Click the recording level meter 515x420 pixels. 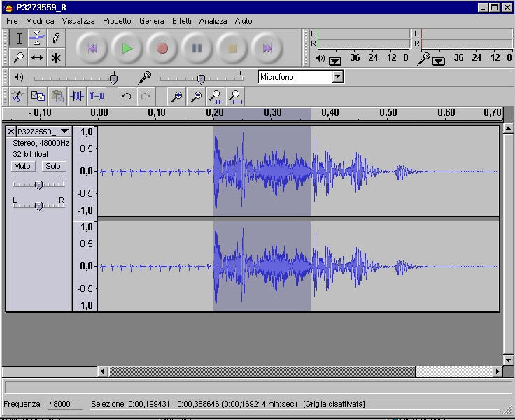click(467, 38)
